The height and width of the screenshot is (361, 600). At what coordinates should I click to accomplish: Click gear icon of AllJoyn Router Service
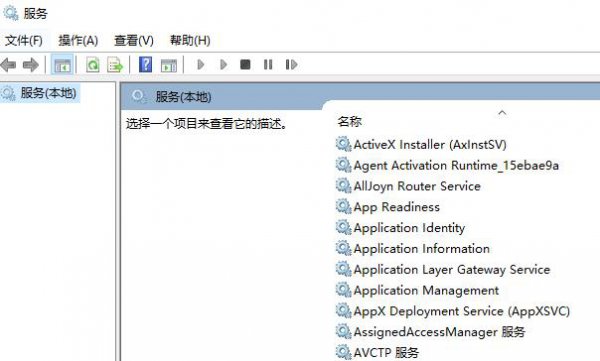(343, 186)
